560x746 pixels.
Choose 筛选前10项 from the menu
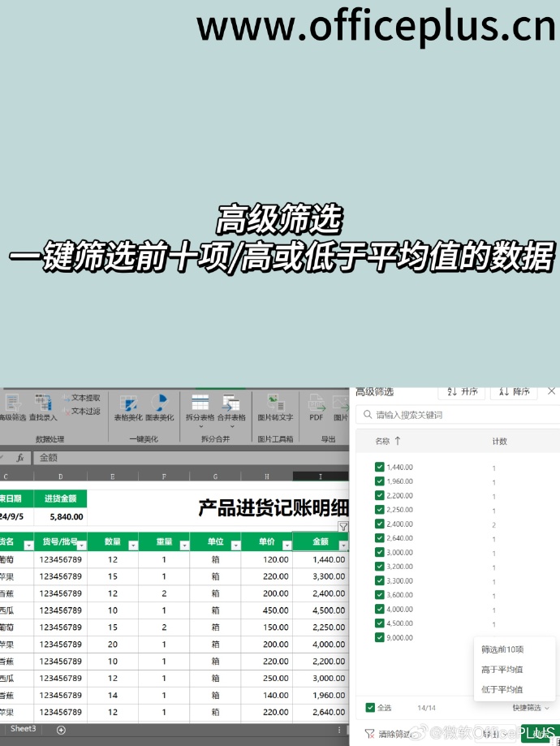[x=502, y=649]
